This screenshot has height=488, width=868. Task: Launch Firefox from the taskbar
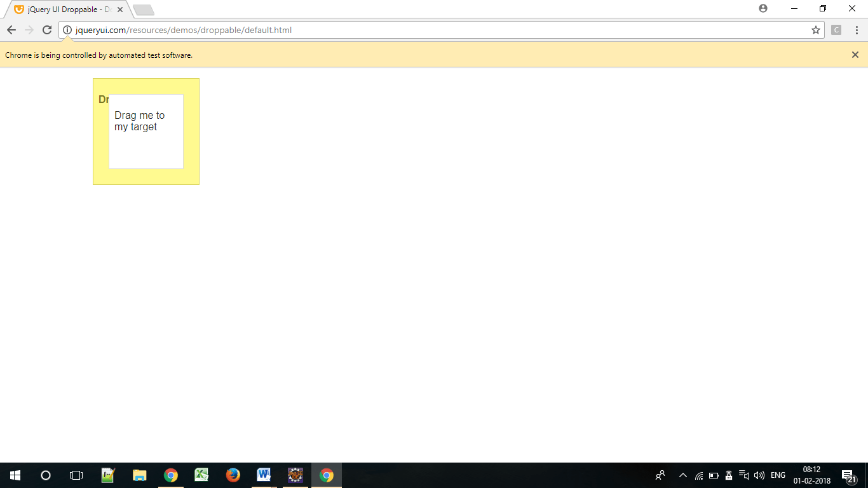point(233,475)
